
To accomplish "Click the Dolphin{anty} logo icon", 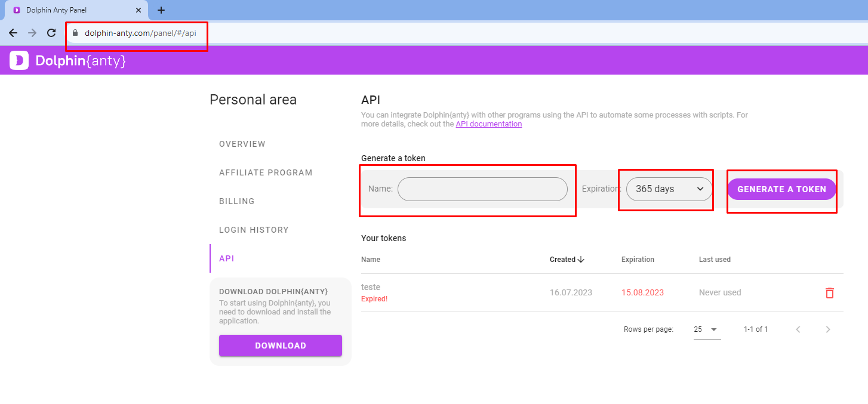I will tap(19, 60).
